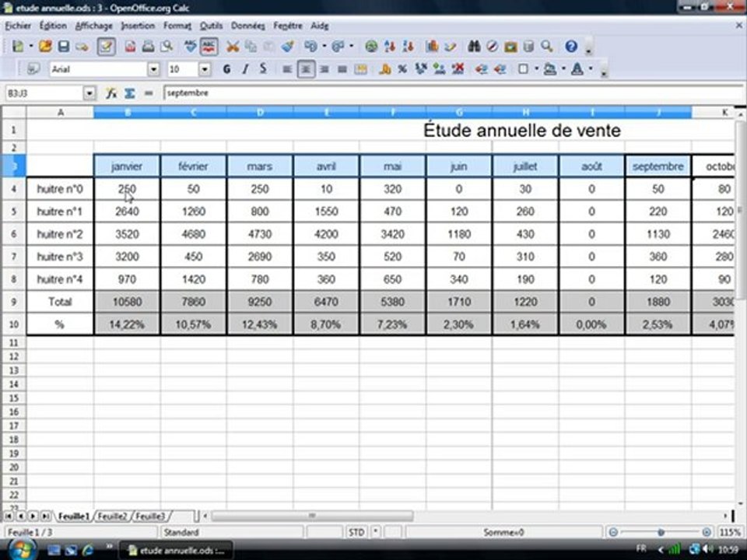This screenshot has width=747, height=560.
Task: Toggle italic formatting
Action: [245, 69]
